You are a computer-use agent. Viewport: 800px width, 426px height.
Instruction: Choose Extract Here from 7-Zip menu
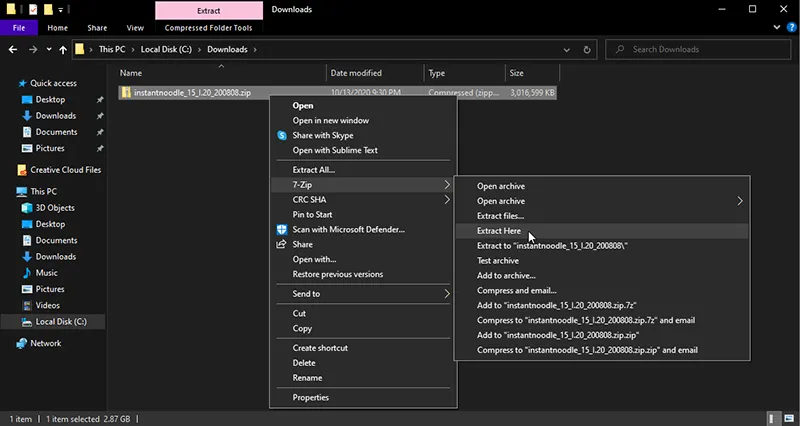(x=498, y=231)
